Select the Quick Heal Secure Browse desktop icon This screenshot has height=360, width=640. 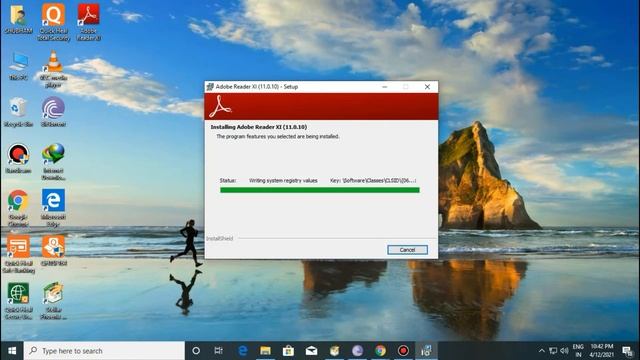click(18, 301)
